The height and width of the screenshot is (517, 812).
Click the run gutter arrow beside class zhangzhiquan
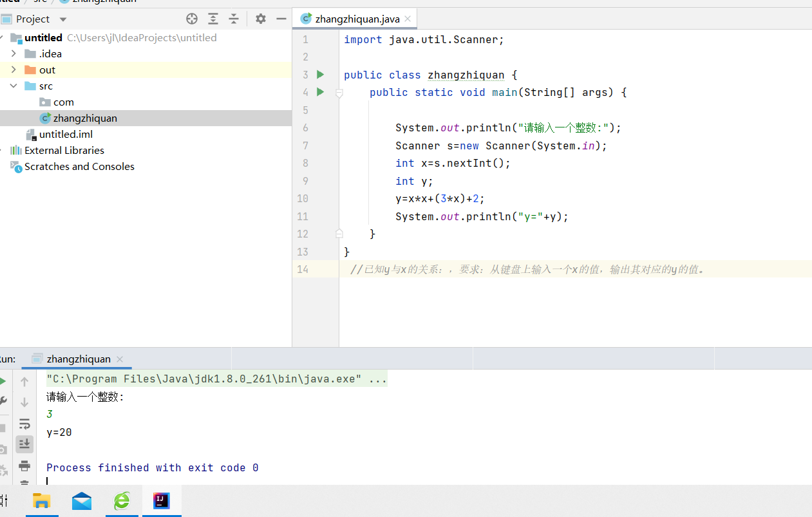point(321,75)
